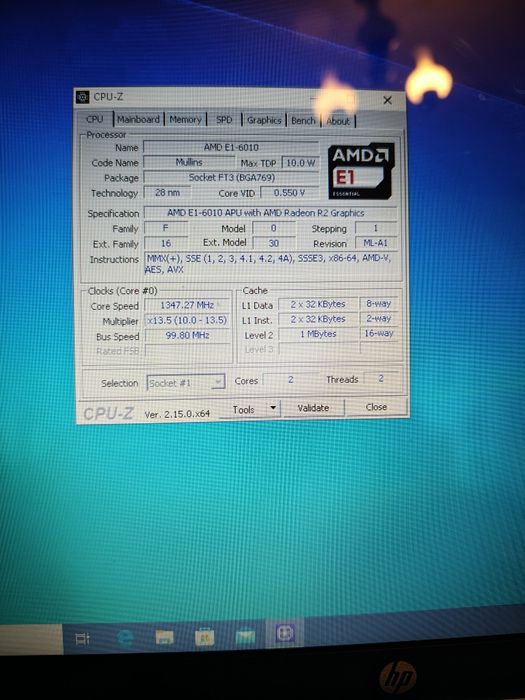Viewport: 525px width, 700px height.
Task: Click the version text Ver. 2.15.0.x64
Action: click(x=177, y=414)
